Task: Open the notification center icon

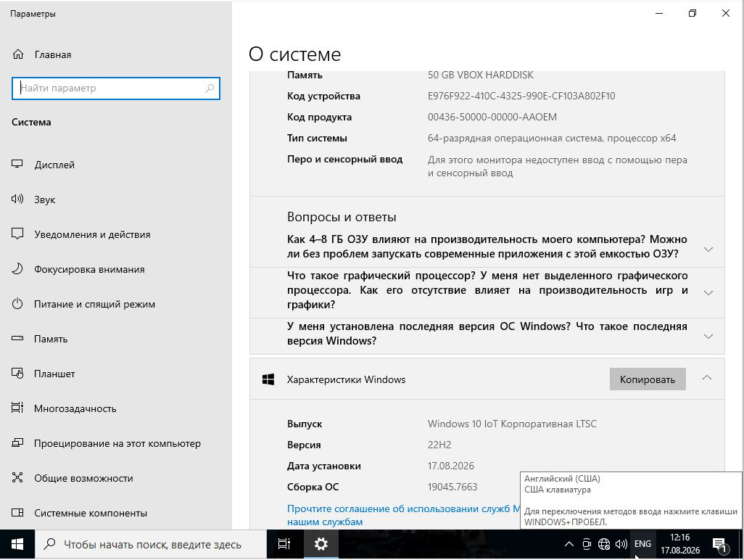Action: point(720,544)
